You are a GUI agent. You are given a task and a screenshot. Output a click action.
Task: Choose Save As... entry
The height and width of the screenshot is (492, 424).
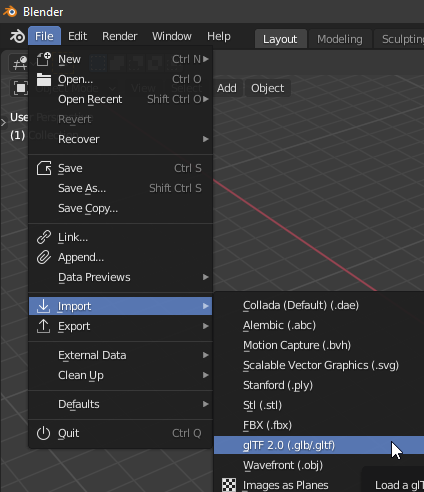(121, 188)
